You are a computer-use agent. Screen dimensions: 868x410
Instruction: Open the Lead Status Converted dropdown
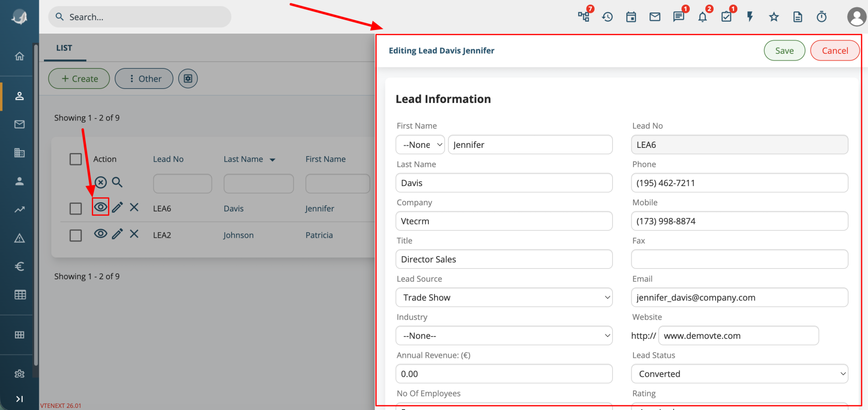(x=739, y=374)
